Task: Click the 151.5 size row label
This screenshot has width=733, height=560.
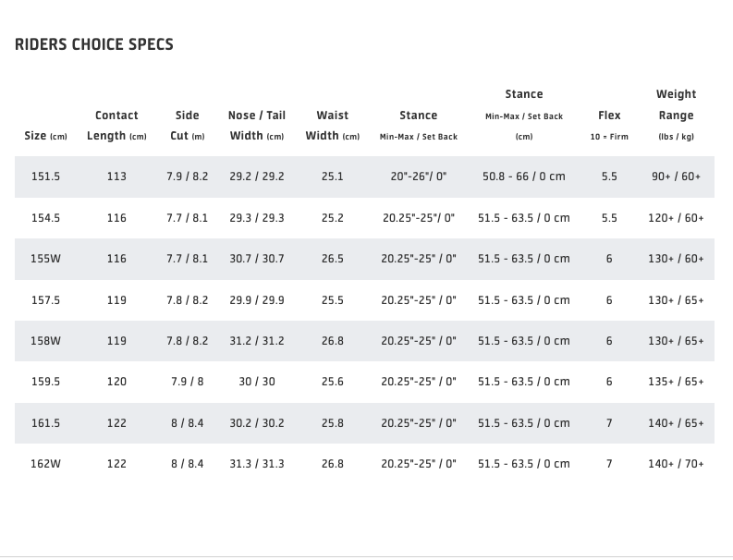Action: pos(45,177)
